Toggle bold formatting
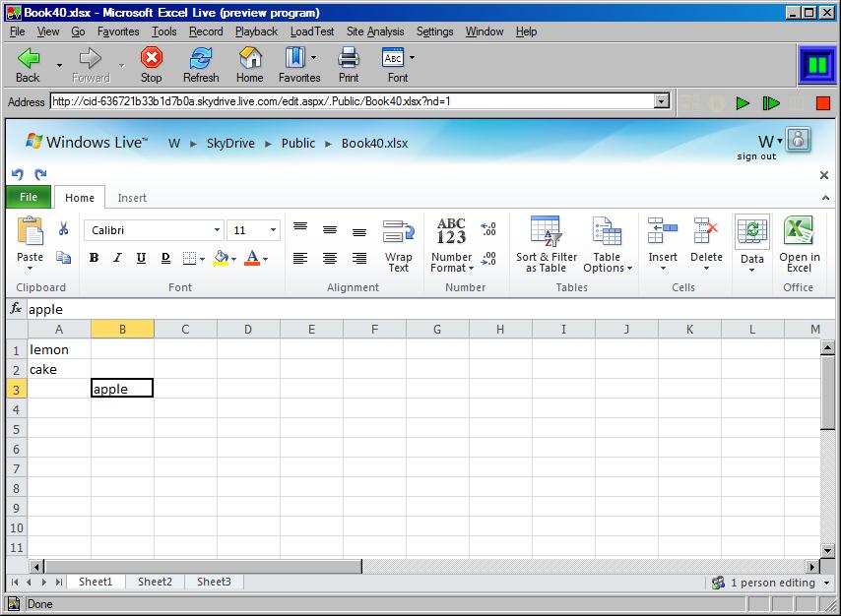 coord(94,257)
